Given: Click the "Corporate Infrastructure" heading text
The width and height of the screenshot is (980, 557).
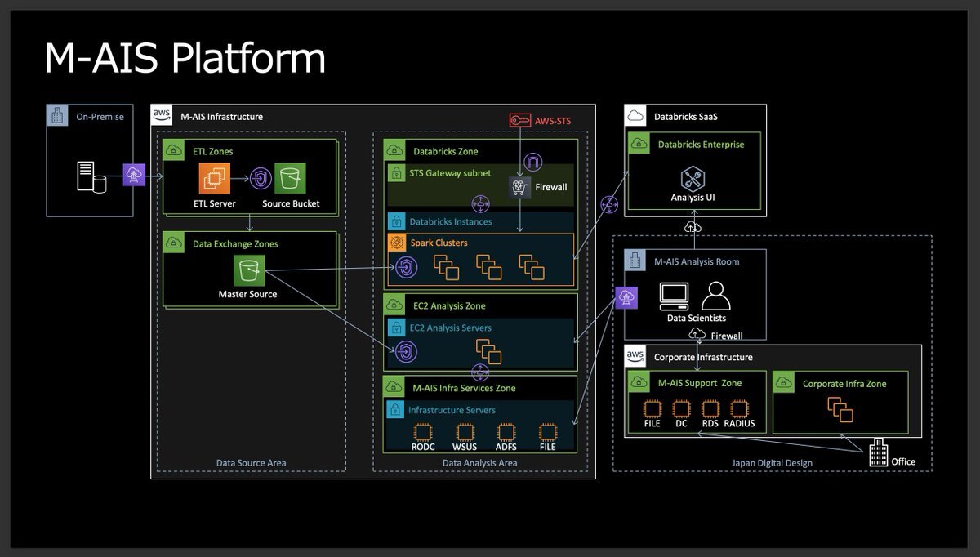Looking at the screenshot, I should (x=703, y=357).
